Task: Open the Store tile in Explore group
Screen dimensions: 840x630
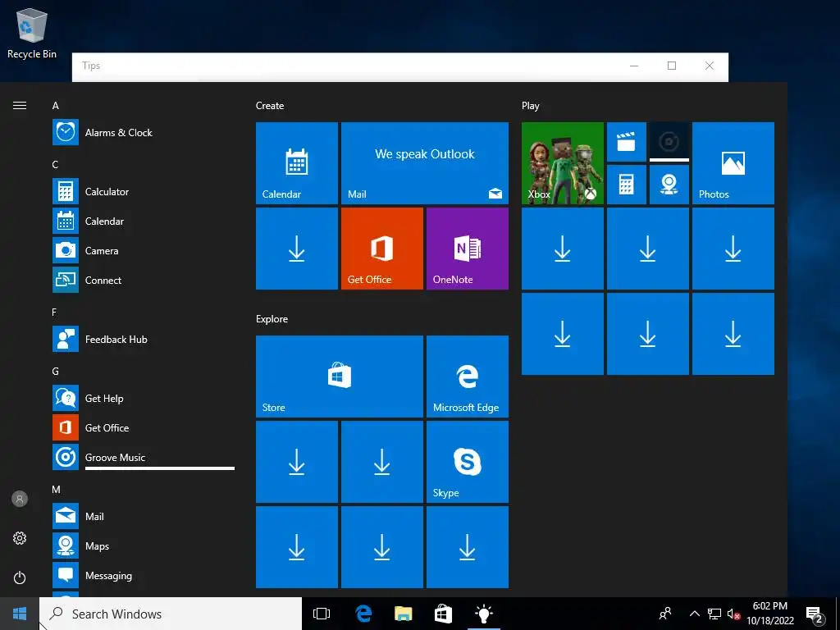Action: click(340, 376)
